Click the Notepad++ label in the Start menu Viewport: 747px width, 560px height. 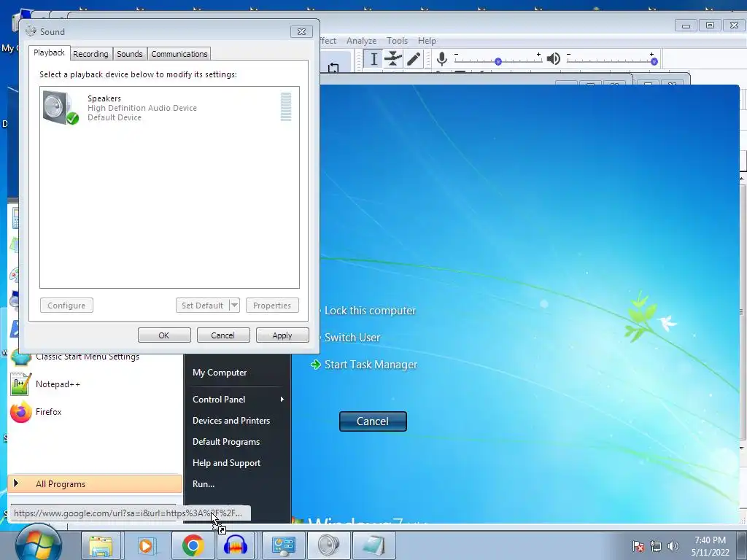click(58, 384)
